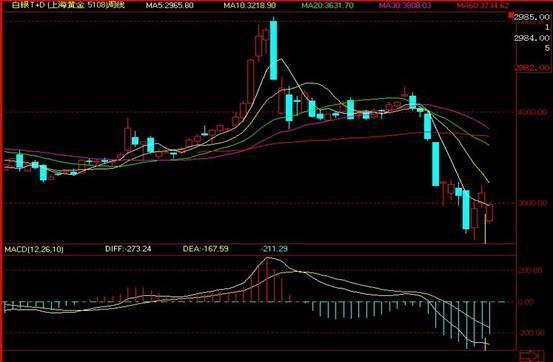
Task: Click the small red square marker beside 2985.00
Action: tap(511, 15)
